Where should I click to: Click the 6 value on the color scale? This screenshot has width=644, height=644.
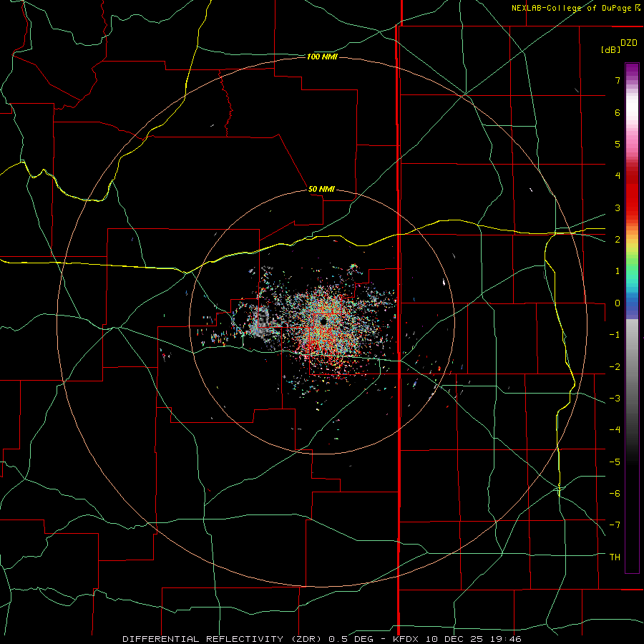point(618,112)
